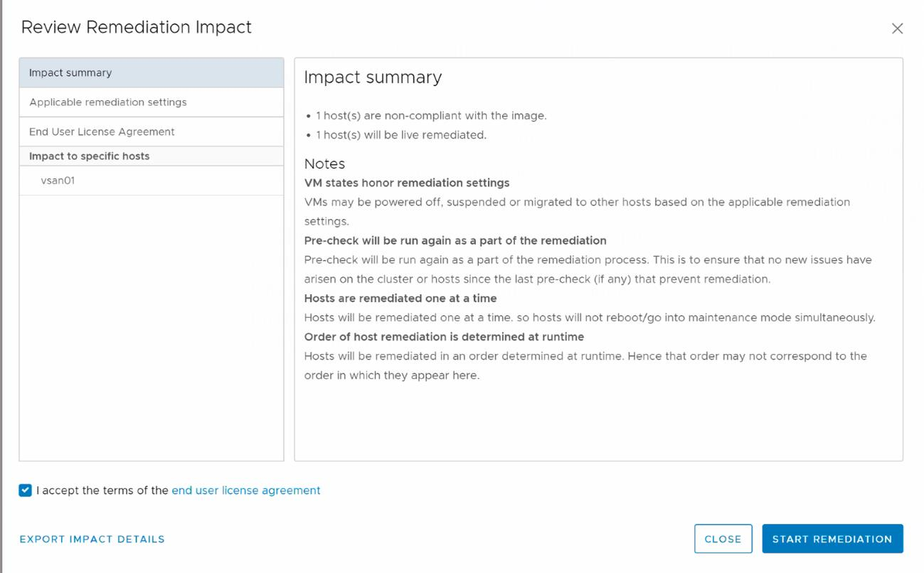
Task: Click the Hosts are remediated one at a time note
Action: 400,298
